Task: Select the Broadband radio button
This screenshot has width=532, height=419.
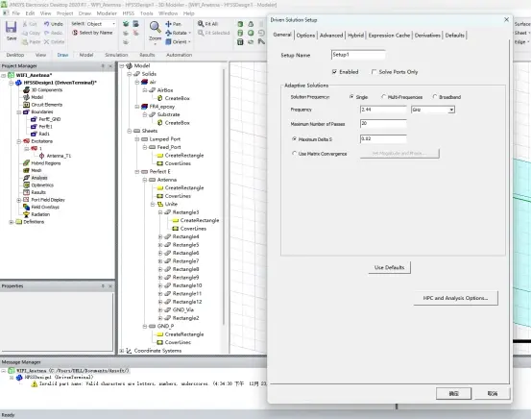Action: [435, 97]
